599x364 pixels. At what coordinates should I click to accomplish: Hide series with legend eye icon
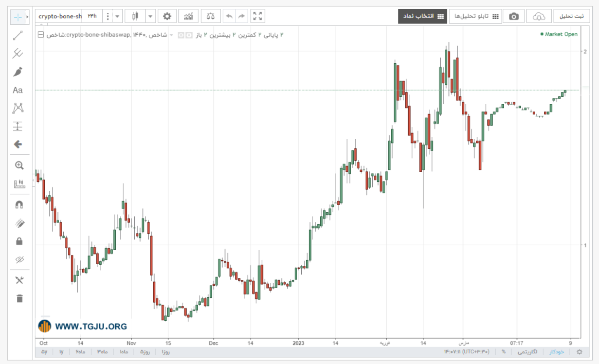181,35
